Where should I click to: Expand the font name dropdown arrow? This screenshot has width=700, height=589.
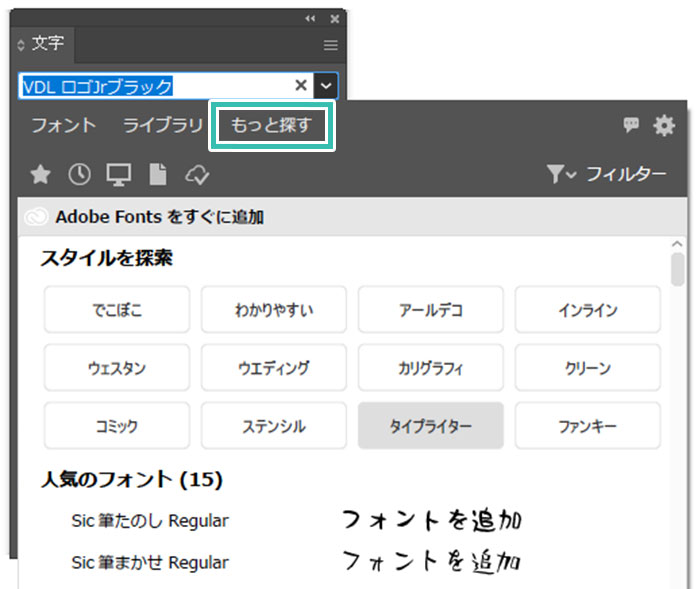tap(326, 86)
